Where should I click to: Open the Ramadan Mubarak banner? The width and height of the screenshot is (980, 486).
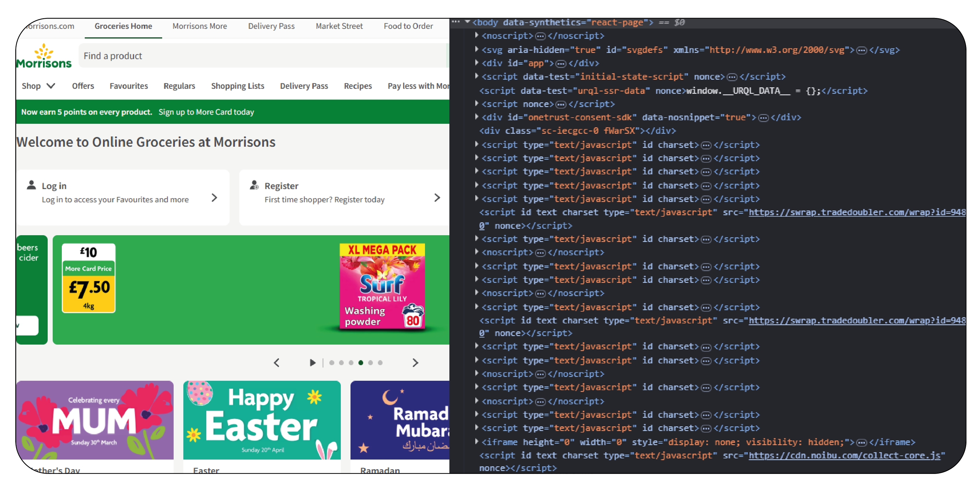click(400, 420)
